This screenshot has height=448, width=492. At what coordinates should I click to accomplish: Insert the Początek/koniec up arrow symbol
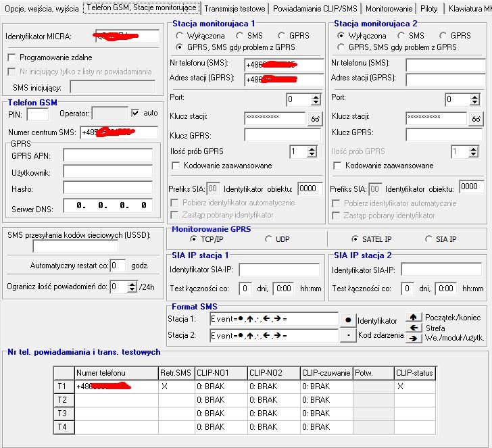pyautogui.click(x=414, y=317)
